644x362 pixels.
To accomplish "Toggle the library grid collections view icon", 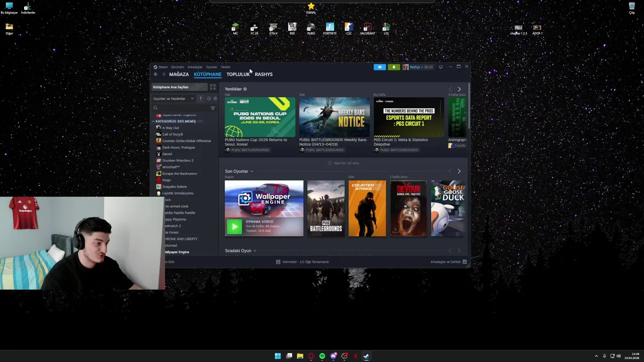I will pyautogui.click(x=213, y=87).
